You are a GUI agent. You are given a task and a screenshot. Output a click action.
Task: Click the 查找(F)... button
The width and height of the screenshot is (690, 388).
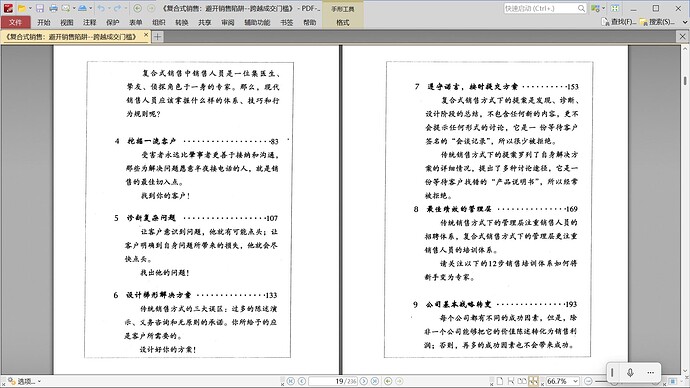619,22
